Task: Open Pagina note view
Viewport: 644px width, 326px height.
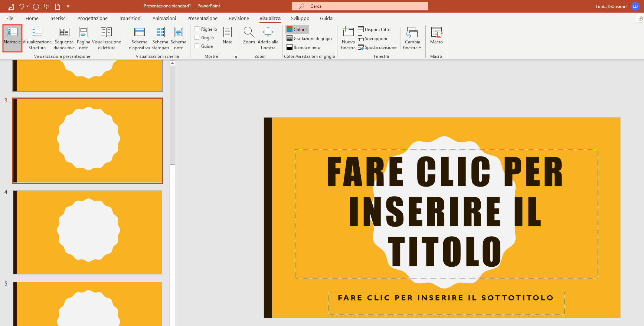Action: pos(84,38)
